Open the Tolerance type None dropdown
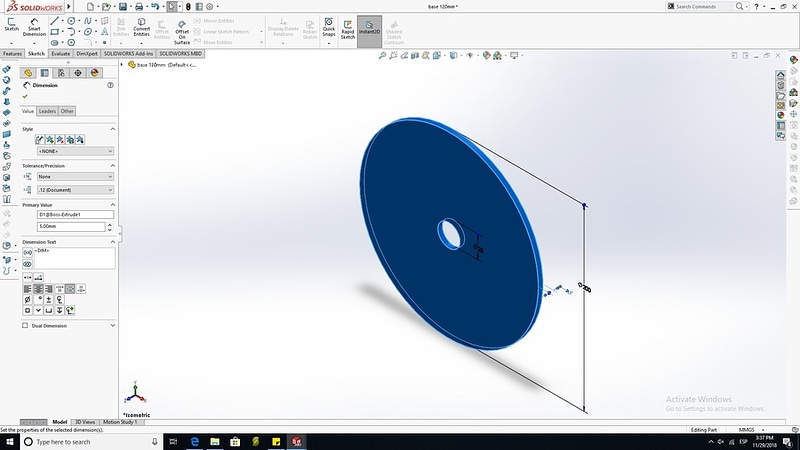 point(75,177)
